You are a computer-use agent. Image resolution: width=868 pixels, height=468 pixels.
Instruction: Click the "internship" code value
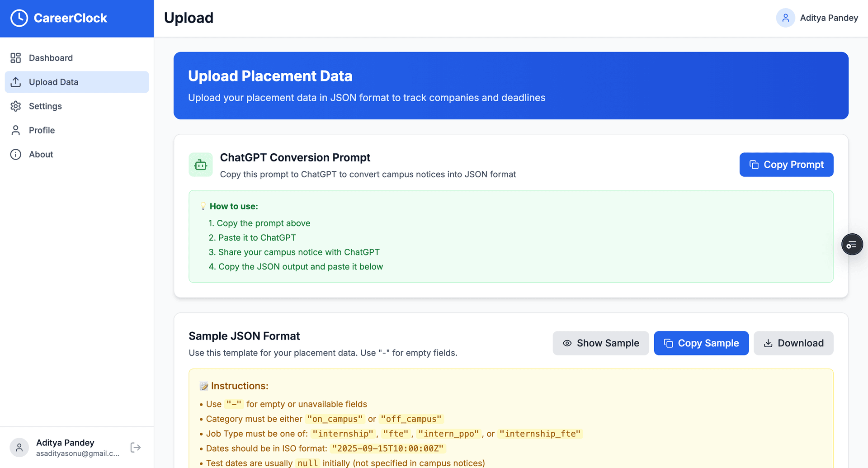(343, 434)
